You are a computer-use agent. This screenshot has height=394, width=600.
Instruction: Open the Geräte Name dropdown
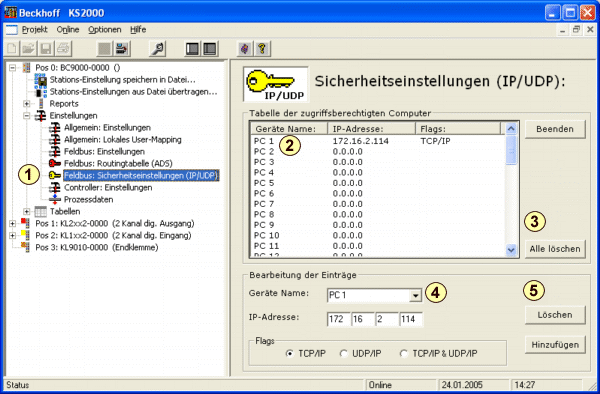415,295
